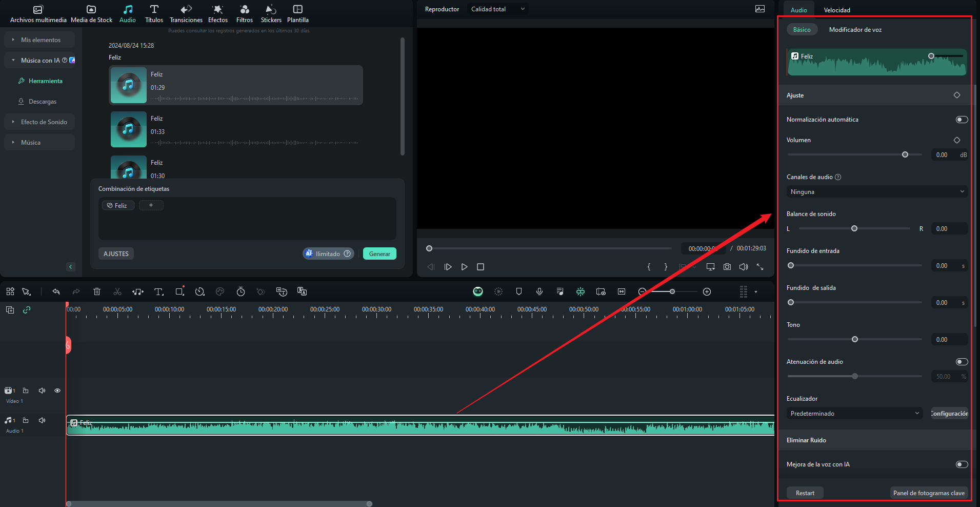Click the Generar button

379,254
